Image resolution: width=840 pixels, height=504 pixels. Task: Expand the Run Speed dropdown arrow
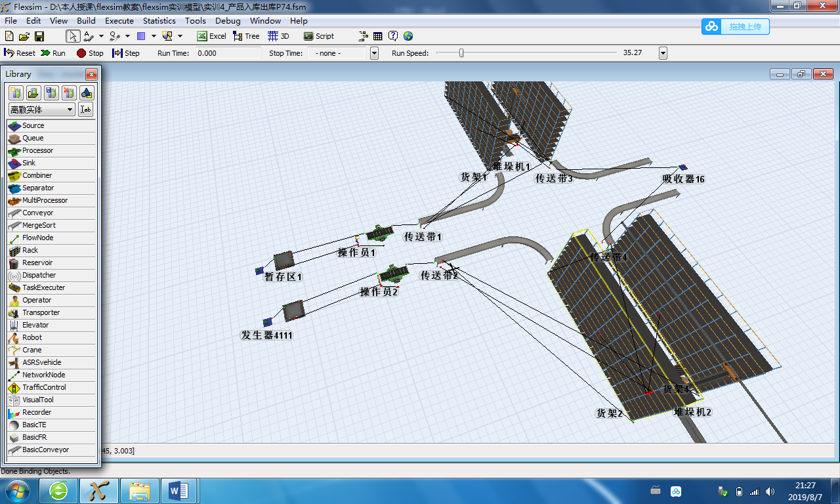pos(663,53)
